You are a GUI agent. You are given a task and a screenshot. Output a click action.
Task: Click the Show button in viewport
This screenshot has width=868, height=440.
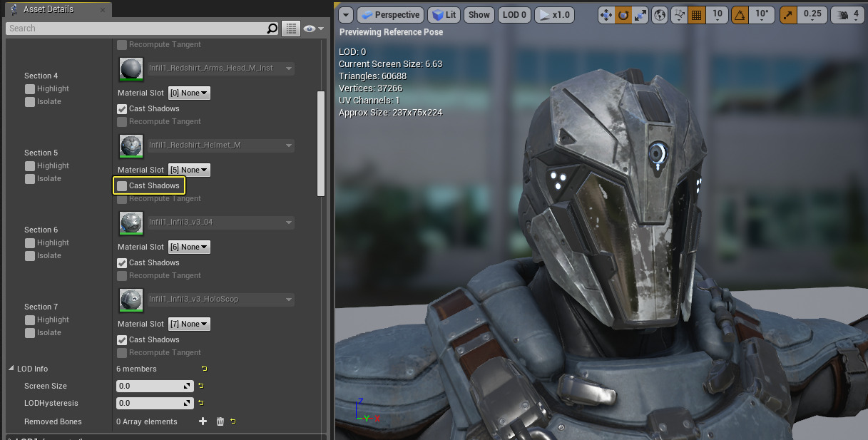pyautogui.click(x=479, y=14)
